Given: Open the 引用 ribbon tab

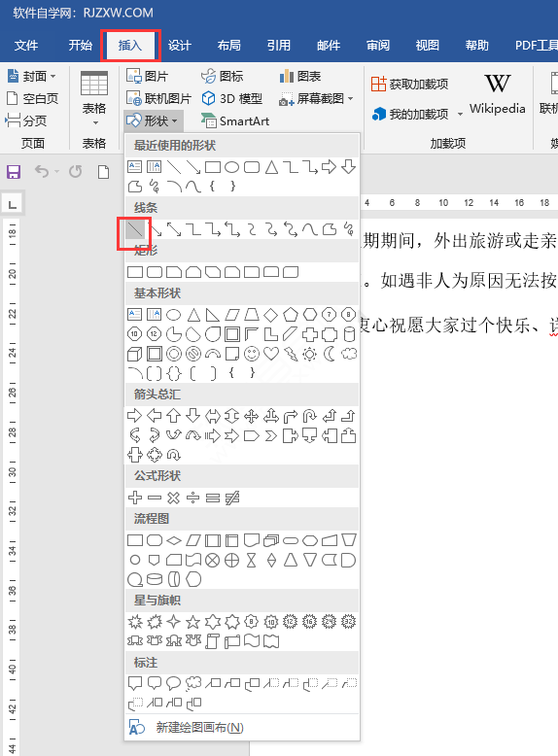Looking at the screenshot, I should tap(279, 46).
